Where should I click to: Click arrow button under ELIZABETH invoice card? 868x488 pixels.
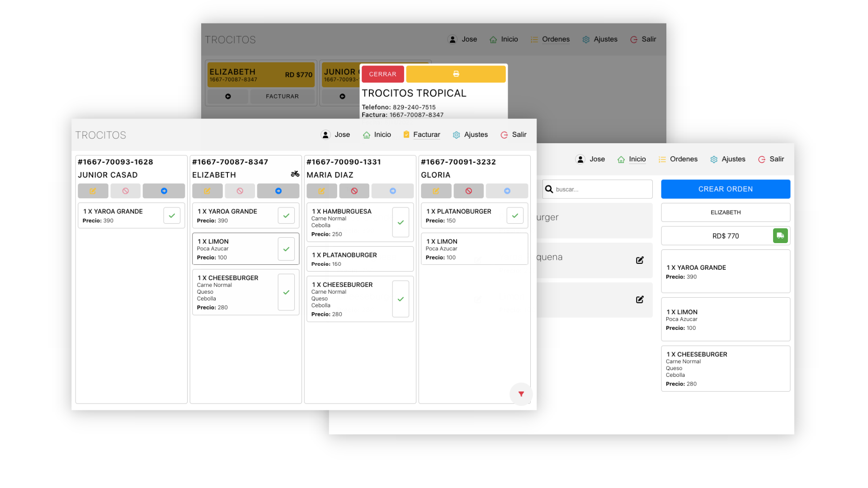[228, 96]
